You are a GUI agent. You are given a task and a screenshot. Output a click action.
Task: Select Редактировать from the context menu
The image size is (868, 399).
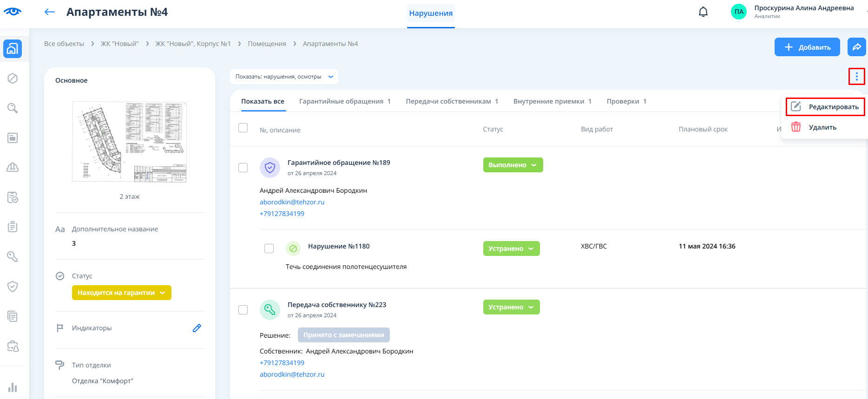[x=825, y=107]
